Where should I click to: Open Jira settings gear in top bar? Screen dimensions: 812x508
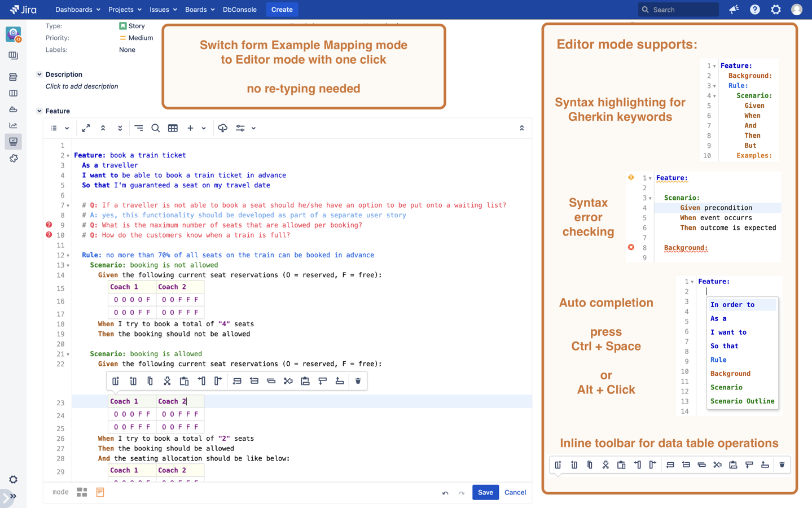776,10
